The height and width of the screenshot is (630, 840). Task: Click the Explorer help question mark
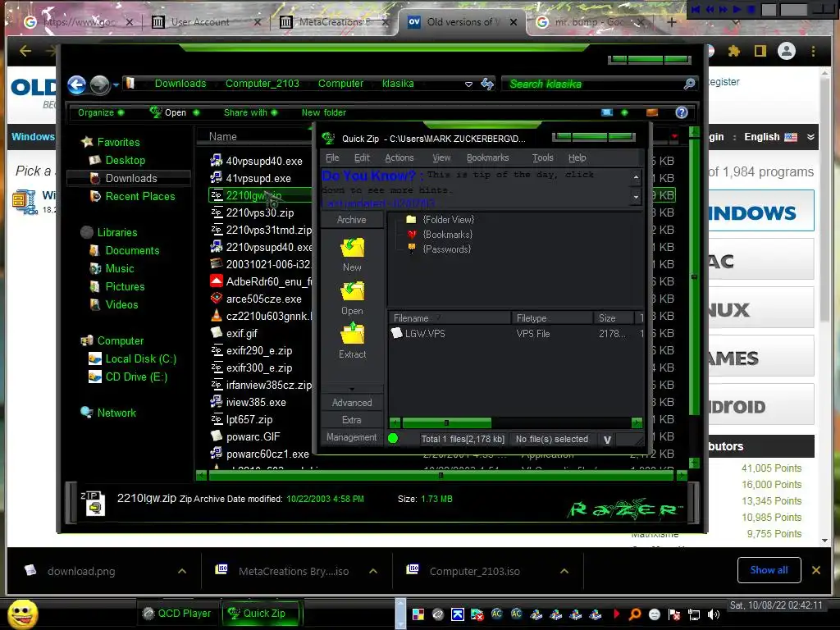(x=682, y=112)
